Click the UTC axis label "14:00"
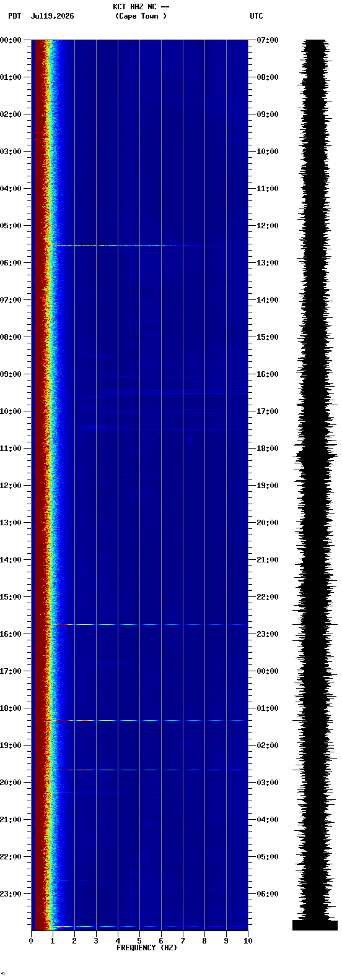The height and width of the screenshot is (980, 342). pos(268,300)
